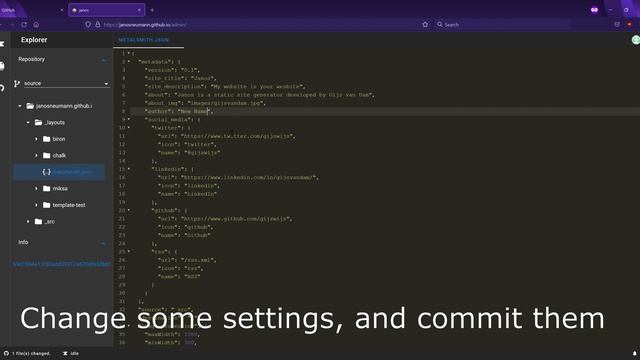Screen dimensions: 640x360
Task: Click the "about_img" line in editor
Action: [205, 103]
